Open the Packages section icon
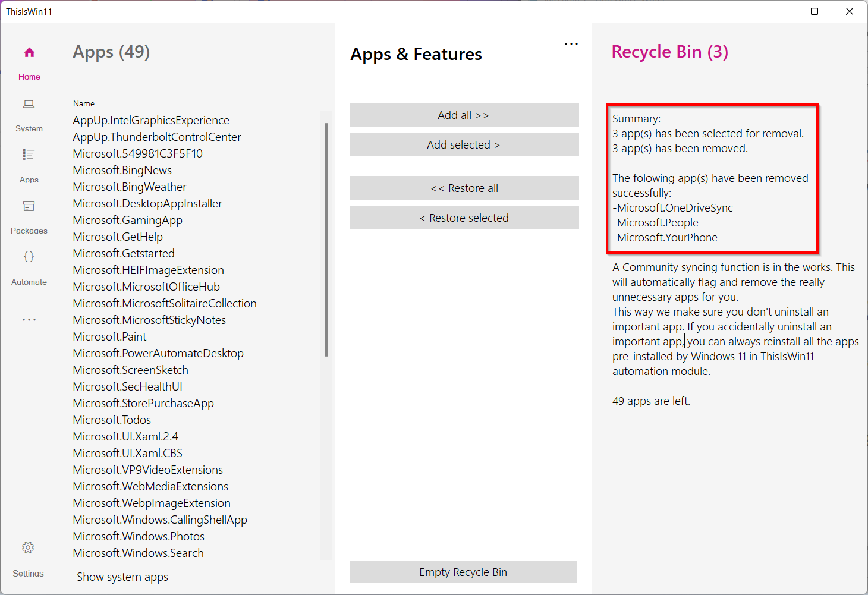Image resolution: width=868 pixels, height=595 pixels. [x=29, y=206]
